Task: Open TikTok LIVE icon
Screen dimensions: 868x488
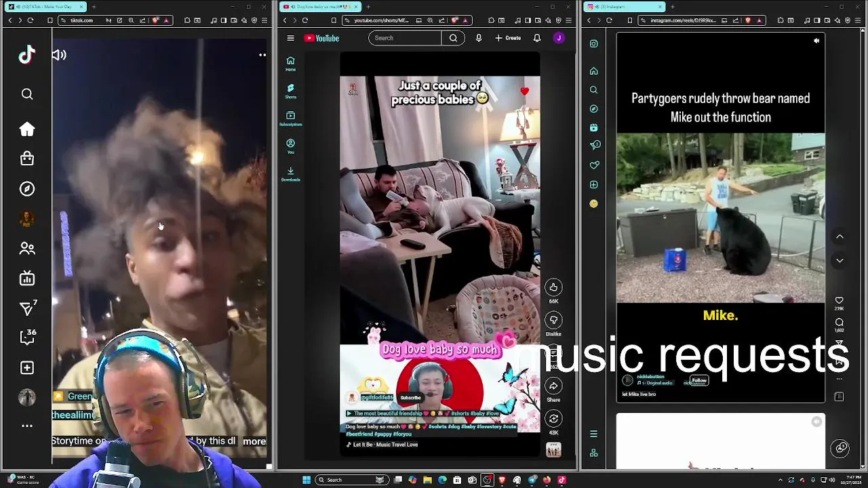Action: point(27,279)
